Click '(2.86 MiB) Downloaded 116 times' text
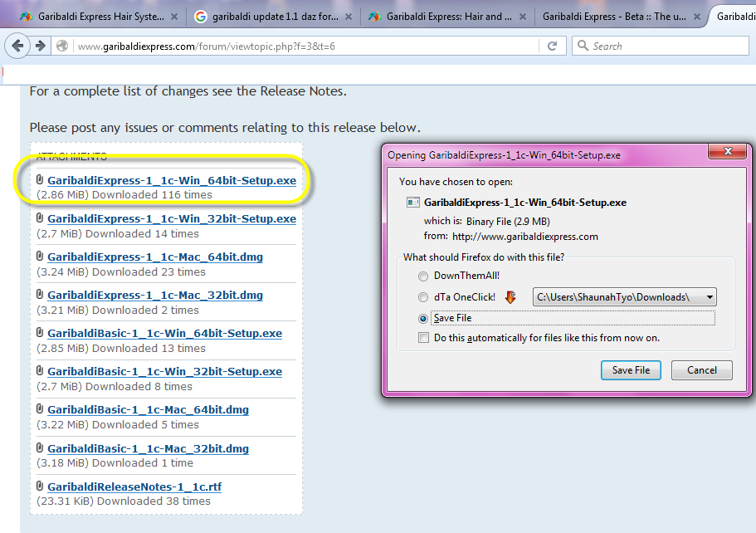756x533 pixels. click(x=124, y=195)
